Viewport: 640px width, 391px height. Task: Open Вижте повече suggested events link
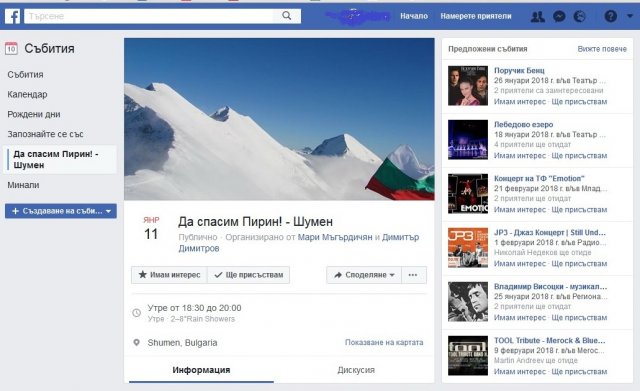[x=602, y=49]
